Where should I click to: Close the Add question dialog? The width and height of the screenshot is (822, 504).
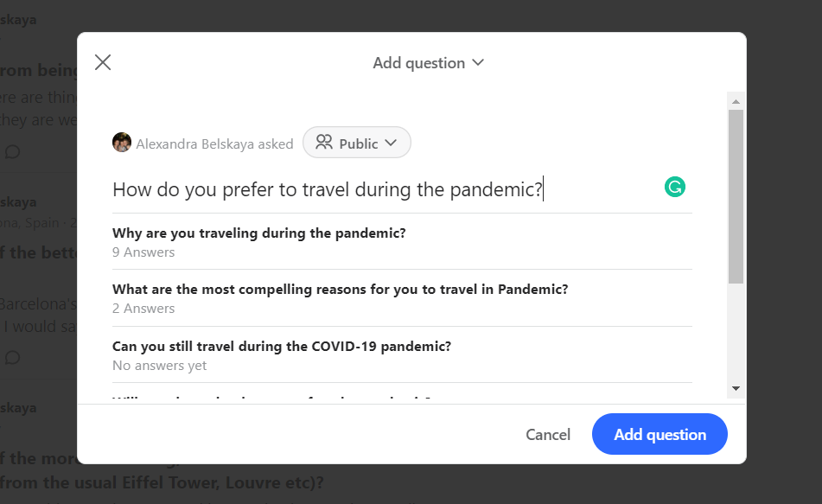click(x=103, y=62)
